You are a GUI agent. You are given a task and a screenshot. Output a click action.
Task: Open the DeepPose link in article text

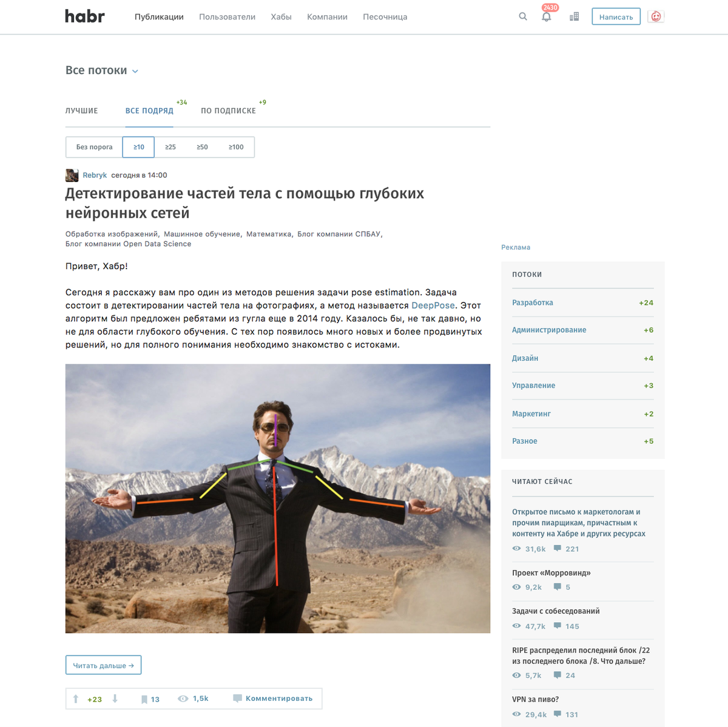coord(433,306)
